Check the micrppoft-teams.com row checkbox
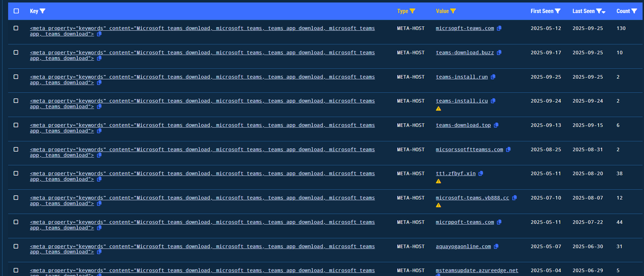Screen dimensions: 644x276 (x=16, y=222)
